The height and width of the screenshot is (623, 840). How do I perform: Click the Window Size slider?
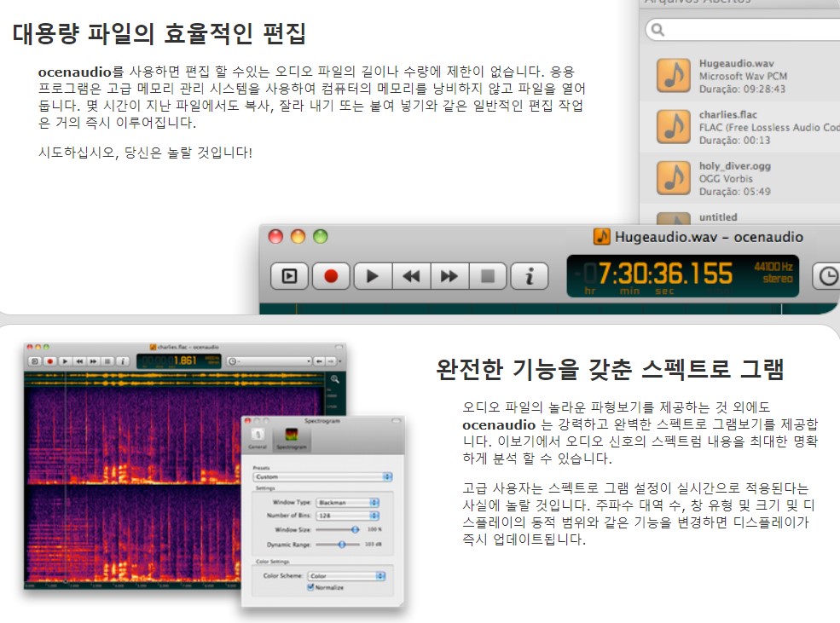point(338,529)
